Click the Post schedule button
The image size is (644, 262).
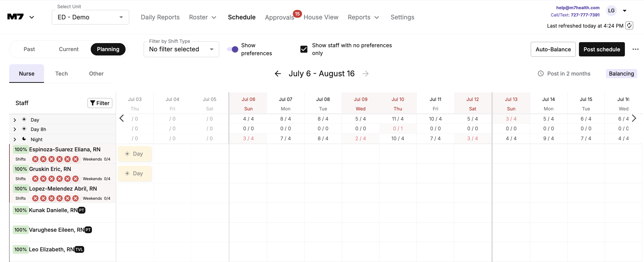point(601,49)
